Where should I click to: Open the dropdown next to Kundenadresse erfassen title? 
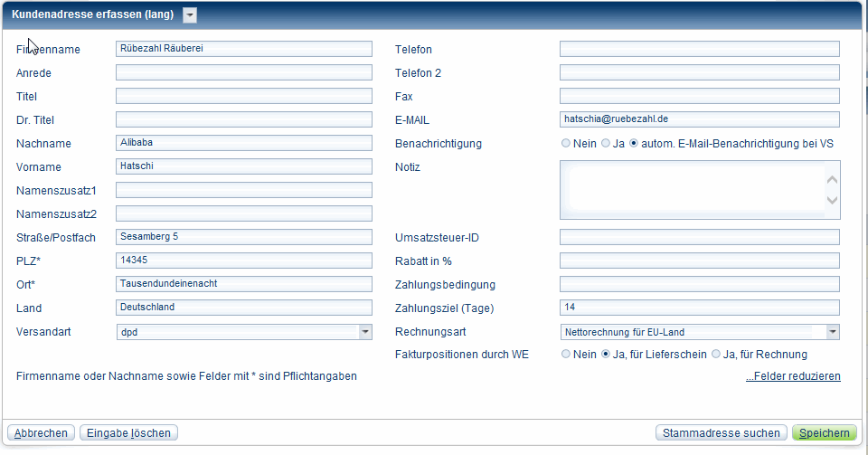189,14
